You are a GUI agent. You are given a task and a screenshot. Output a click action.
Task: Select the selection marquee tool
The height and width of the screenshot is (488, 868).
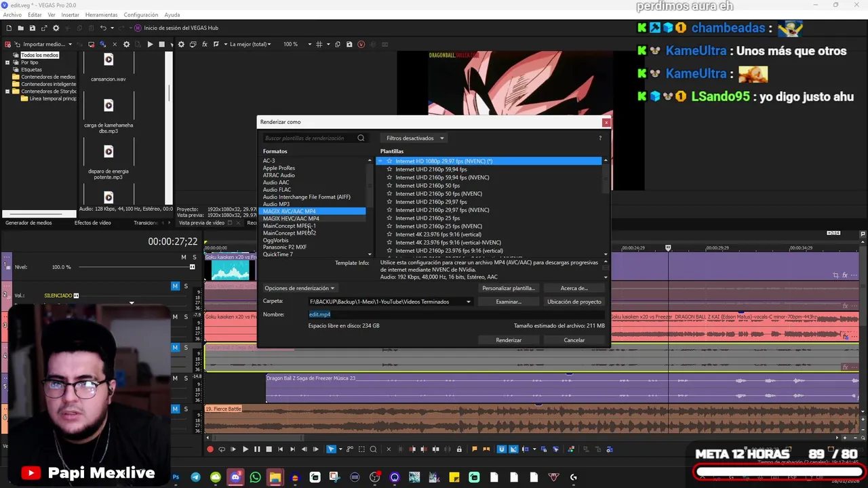click(361, 449)
